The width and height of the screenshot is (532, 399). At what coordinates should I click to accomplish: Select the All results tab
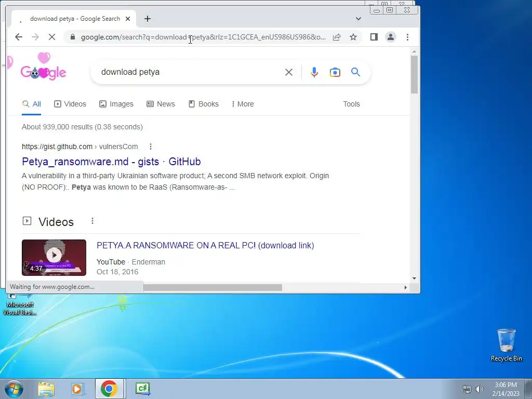(32, 104)
